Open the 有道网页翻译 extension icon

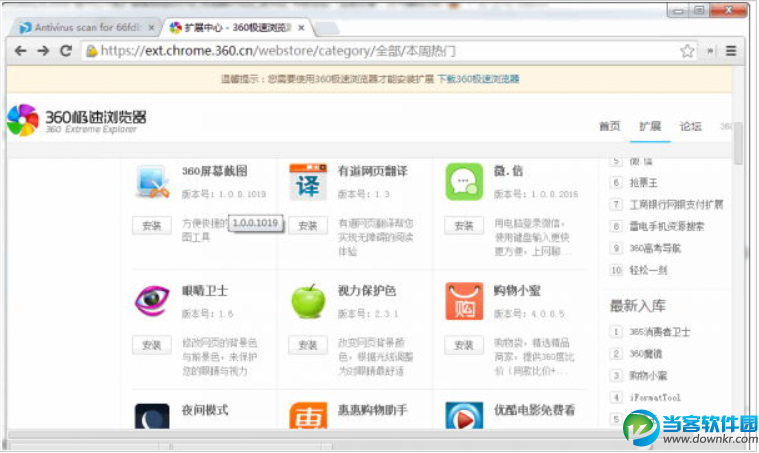[x=308, y=182]
